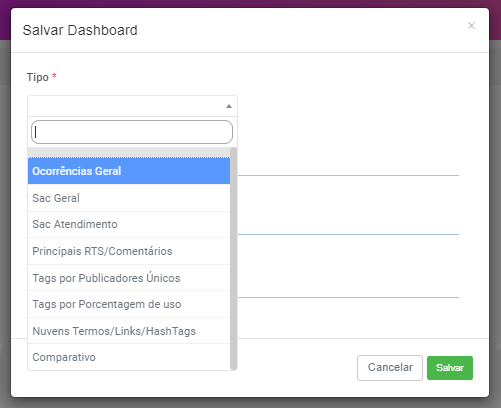Pick the Sac Atendimento type
Screen dimensions: 501x408
(x=129, y=224)
